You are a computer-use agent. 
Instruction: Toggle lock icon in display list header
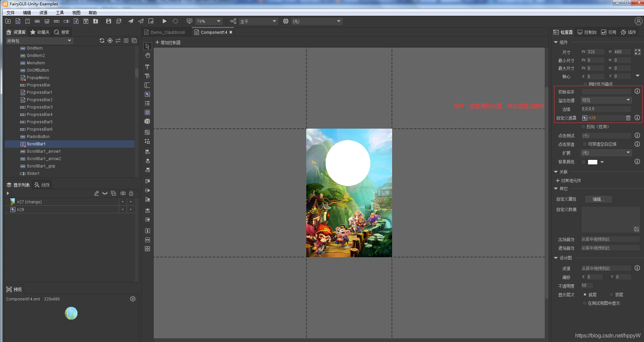click(x=131, y=193)
